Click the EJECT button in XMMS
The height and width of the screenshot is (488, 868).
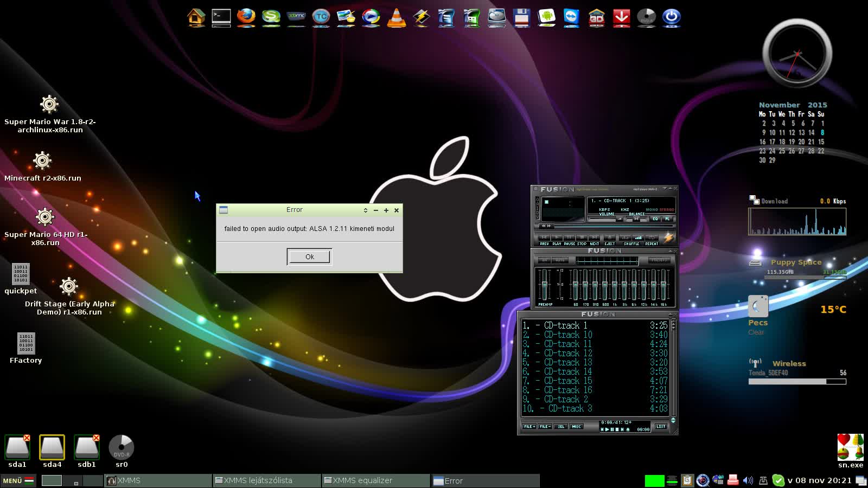tap(610, 237)
